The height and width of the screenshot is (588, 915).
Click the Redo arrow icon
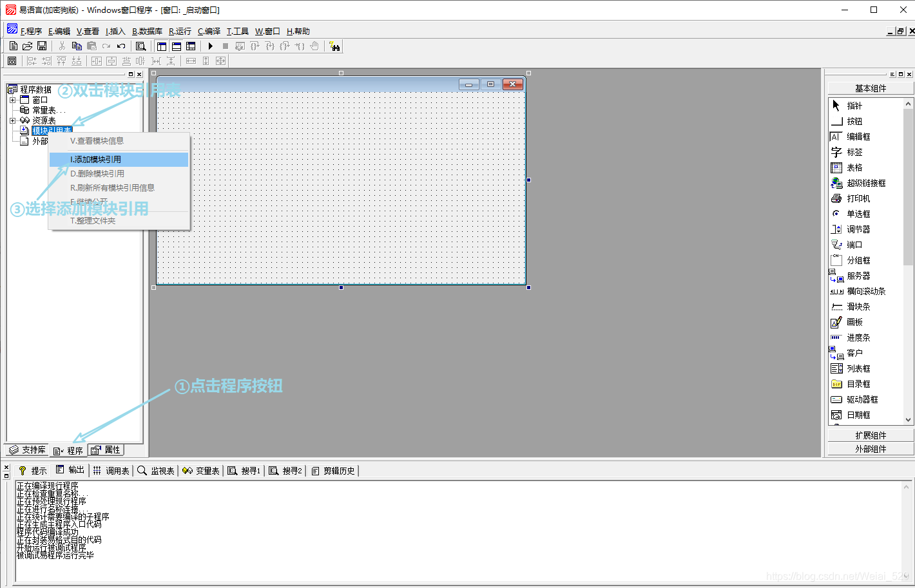click(106, 46)
